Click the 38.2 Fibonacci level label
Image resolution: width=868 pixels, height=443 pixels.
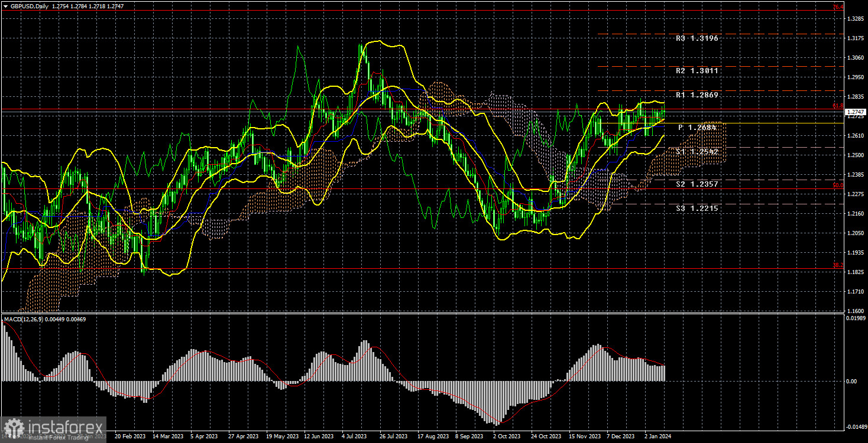[x=838, y=265]
